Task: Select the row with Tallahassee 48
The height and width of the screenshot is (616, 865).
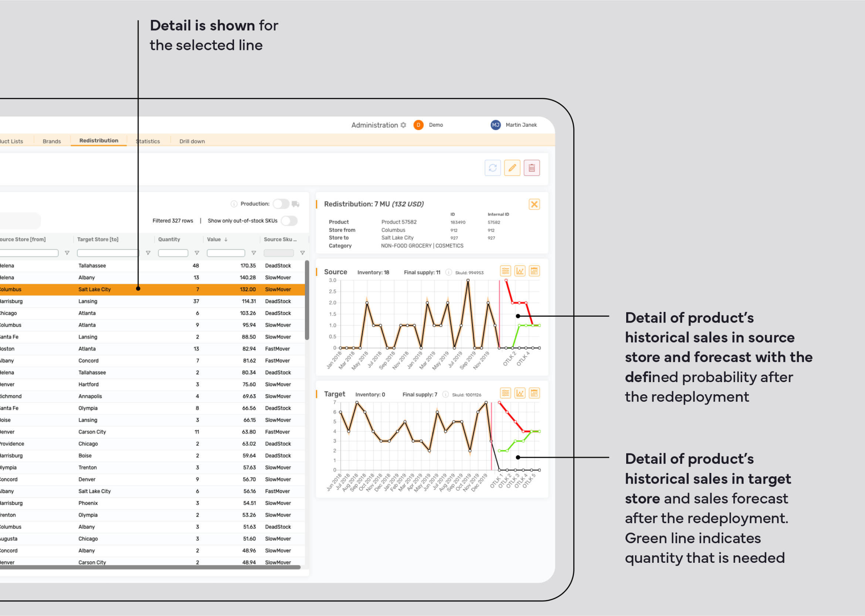Action: pos(152,266)
